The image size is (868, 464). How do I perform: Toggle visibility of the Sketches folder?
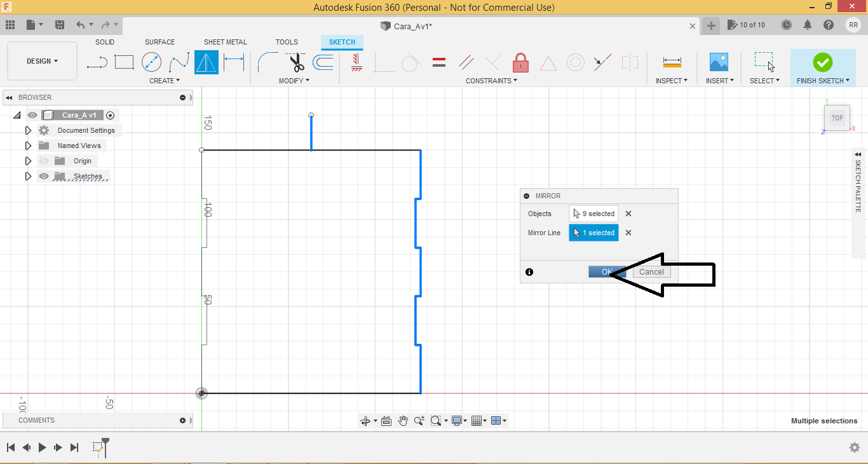(x=44, y=176)
